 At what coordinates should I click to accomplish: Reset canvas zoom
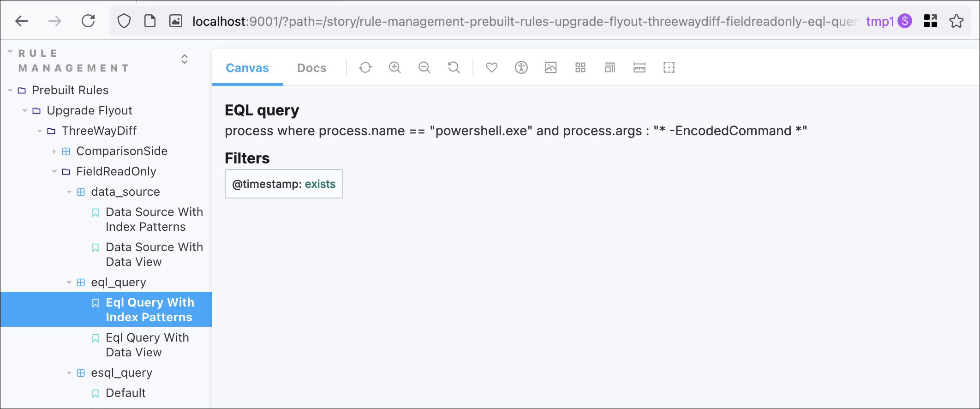point(454,68)
